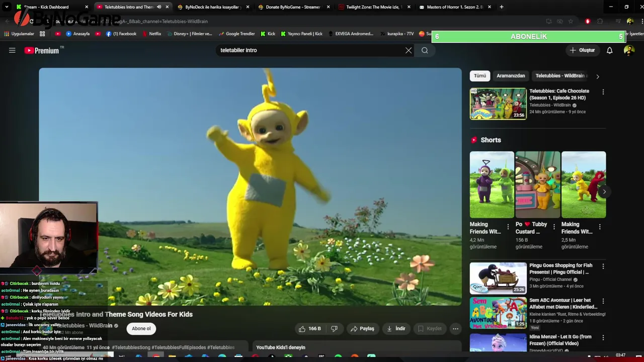Open Sem ABC Avontuur thumbnail

pos(498,313)
